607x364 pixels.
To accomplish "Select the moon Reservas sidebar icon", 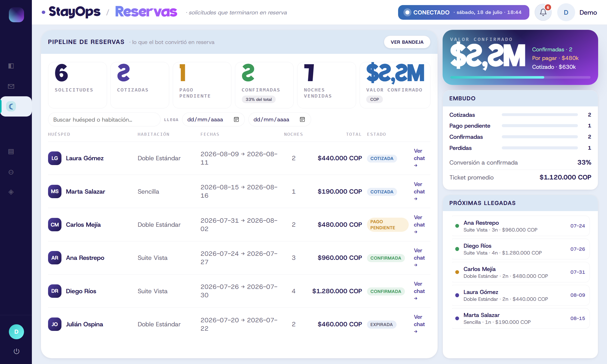I will pyautogui.click(x=11, y=106).
